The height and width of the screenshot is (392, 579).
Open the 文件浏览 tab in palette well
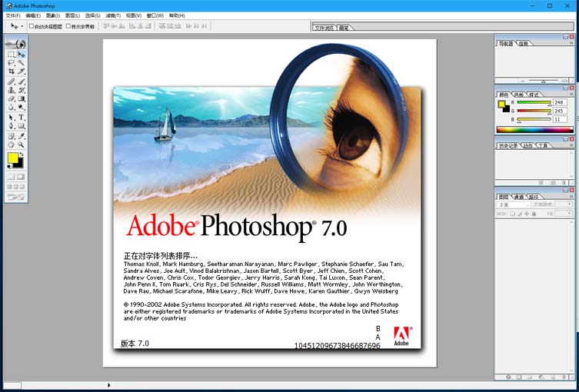325,28
